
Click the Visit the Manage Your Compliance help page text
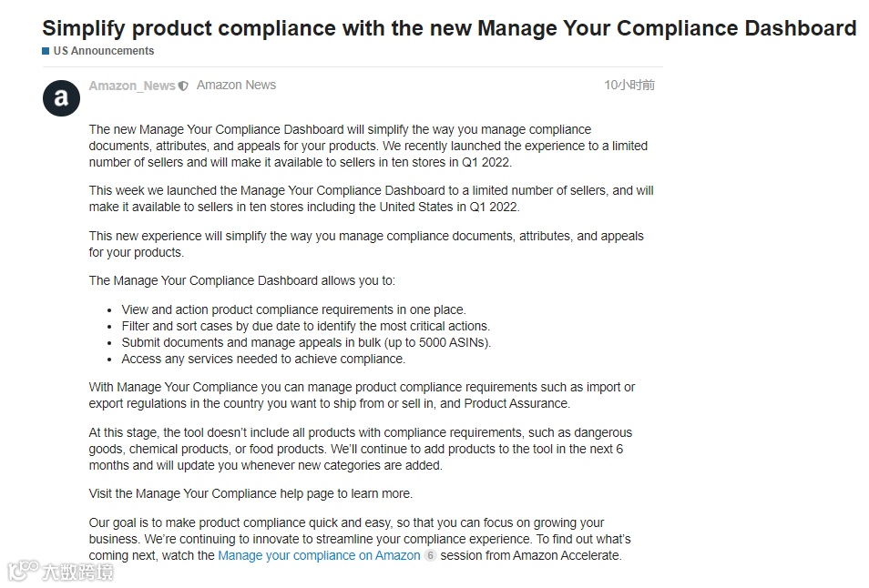point(250,493)
